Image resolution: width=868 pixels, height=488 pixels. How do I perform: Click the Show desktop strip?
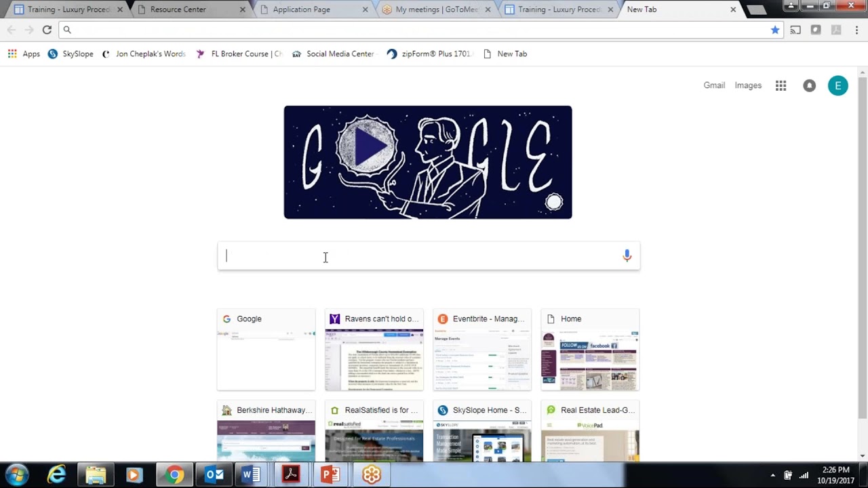click(863, 474)
